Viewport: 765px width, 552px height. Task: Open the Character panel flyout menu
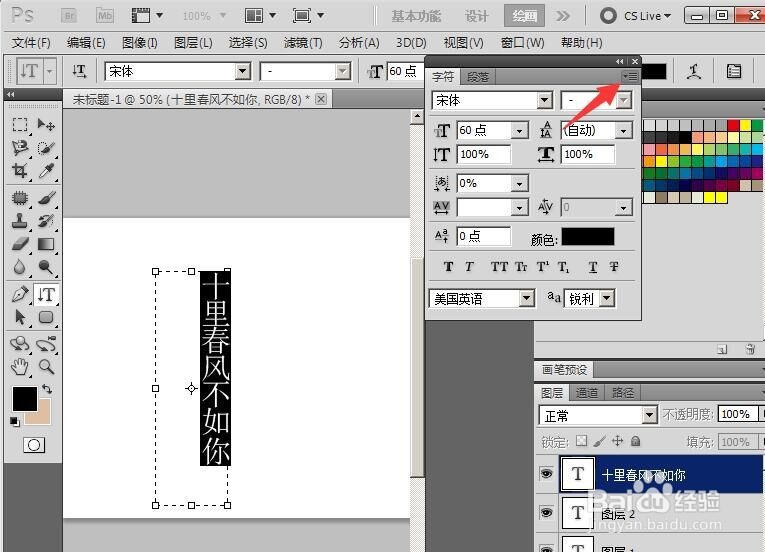630,77
